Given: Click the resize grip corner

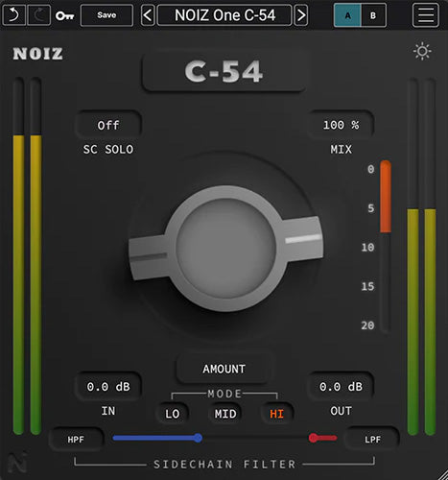Looking at the screenshot, I should (442, 474).
